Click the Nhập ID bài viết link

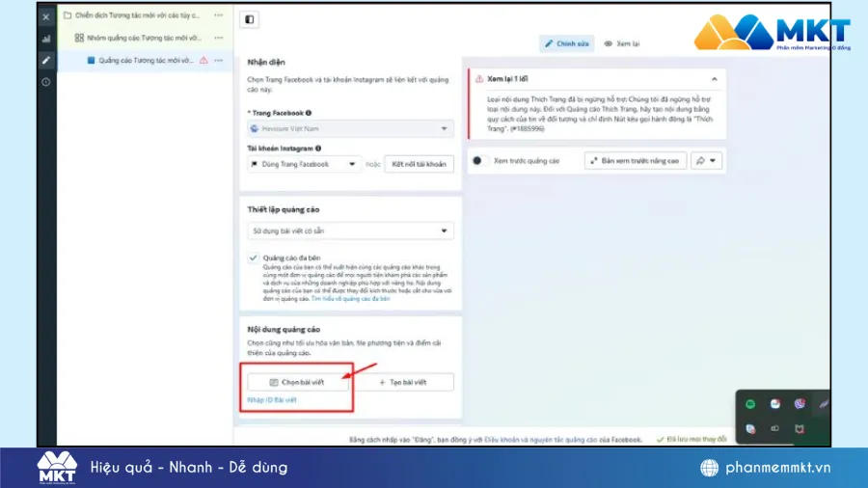pos(272,399)
